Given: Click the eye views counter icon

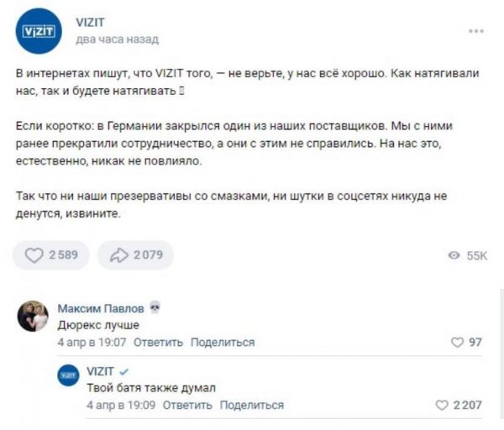Looking at the screenshot, I should click(454, 255).
